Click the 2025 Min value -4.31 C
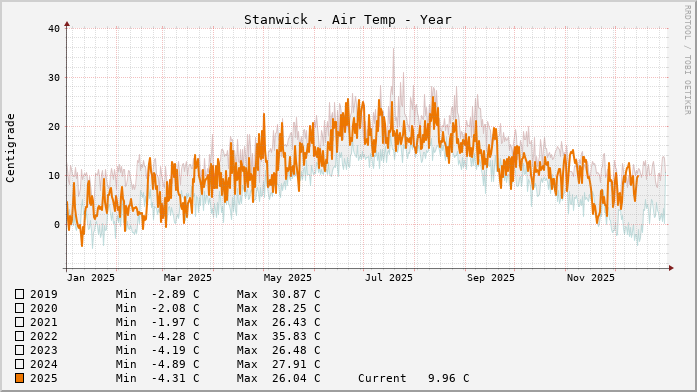The height and width of the screenshot is (392, 697). point(176,378)
